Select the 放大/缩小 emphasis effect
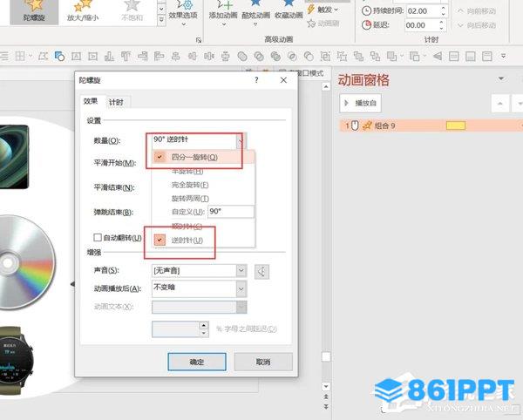The height and width of the screenshot is (420, 523). point(83,11)
